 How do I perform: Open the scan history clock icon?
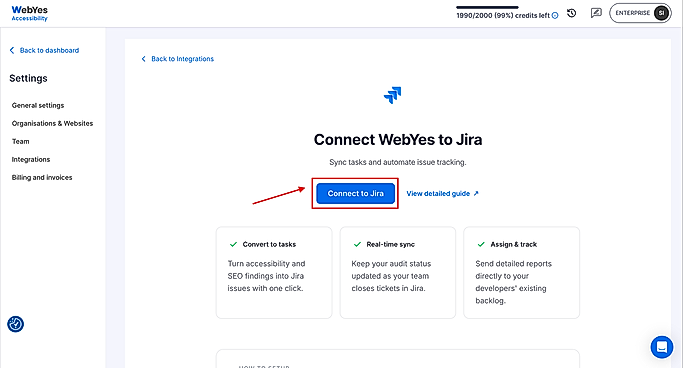click(571, 14)
